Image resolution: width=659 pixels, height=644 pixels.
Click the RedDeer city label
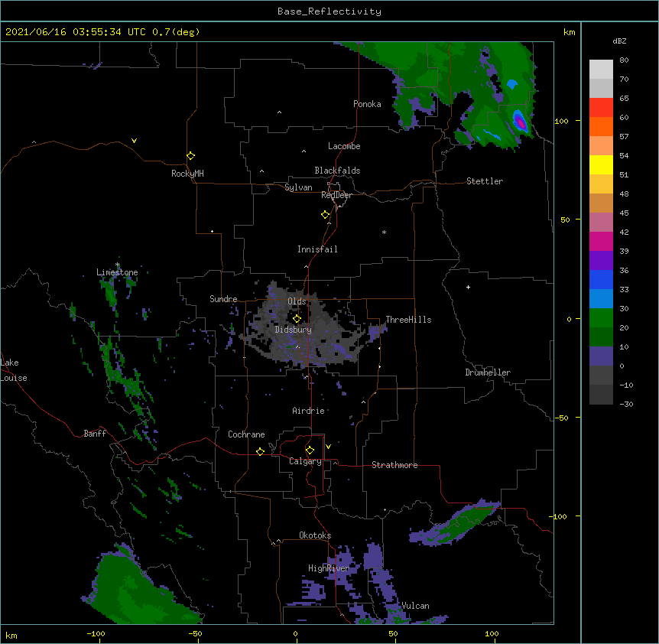coord(336,195)
